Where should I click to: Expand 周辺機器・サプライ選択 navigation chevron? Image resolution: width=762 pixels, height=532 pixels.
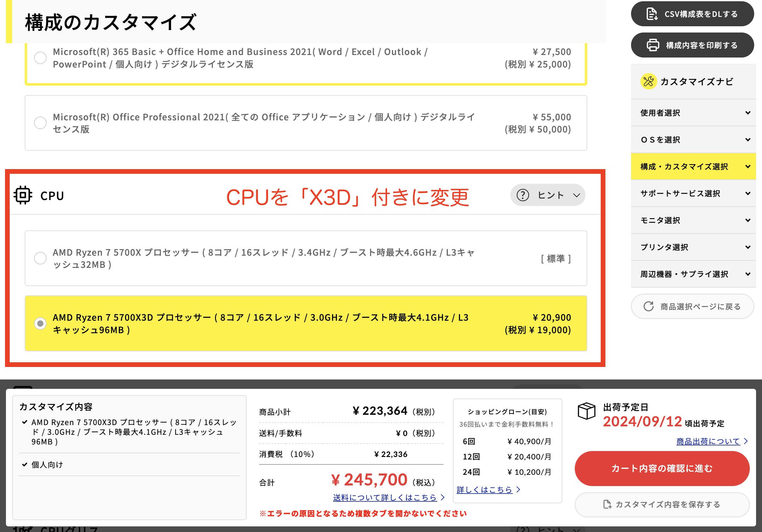coord(748,274)
